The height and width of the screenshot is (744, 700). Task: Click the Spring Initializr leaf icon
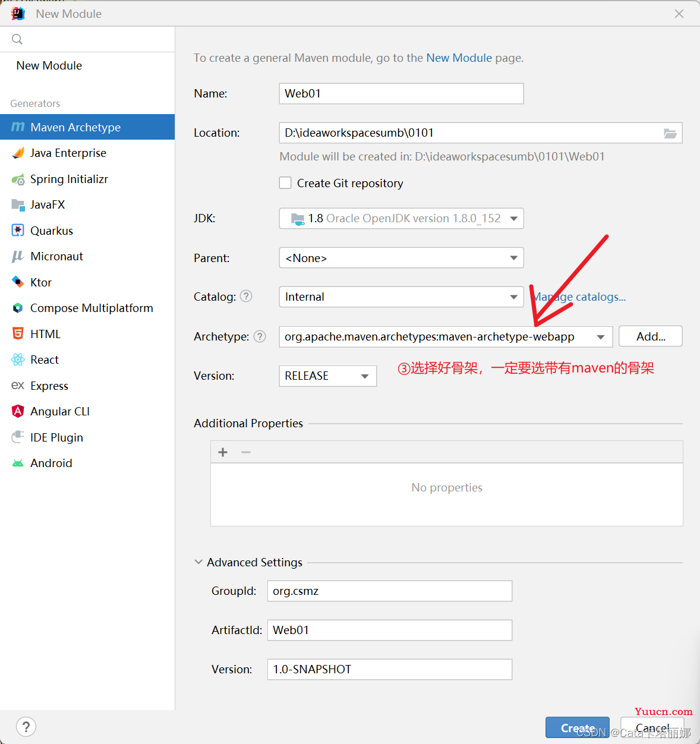pyautogui.click(x=18, y=179)
